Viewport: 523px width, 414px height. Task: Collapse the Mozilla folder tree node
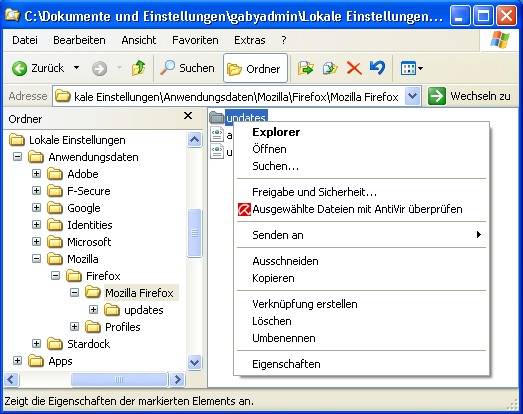36,259
